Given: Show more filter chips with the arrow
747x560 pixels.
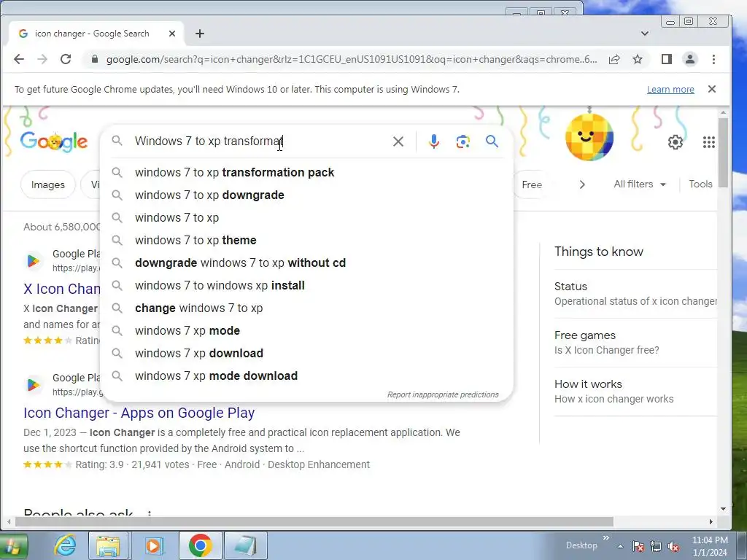Looking at the screenshot, I should 581,184.
